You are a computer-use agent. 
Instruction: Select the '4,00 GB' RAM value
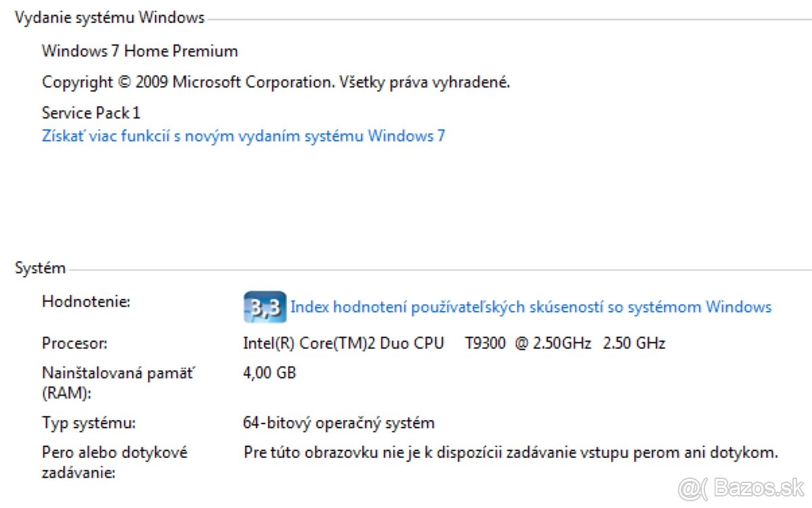pos(269,372)
